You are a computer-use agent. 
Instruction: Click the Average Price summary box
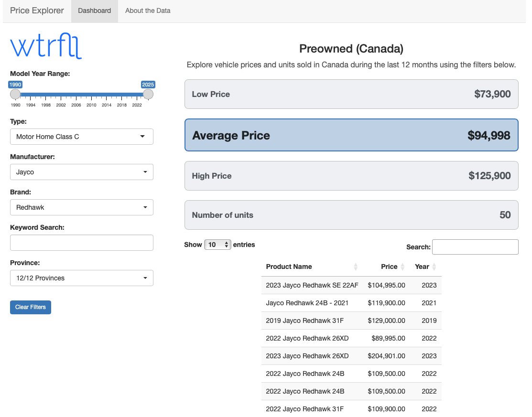(x=351, y=135)
